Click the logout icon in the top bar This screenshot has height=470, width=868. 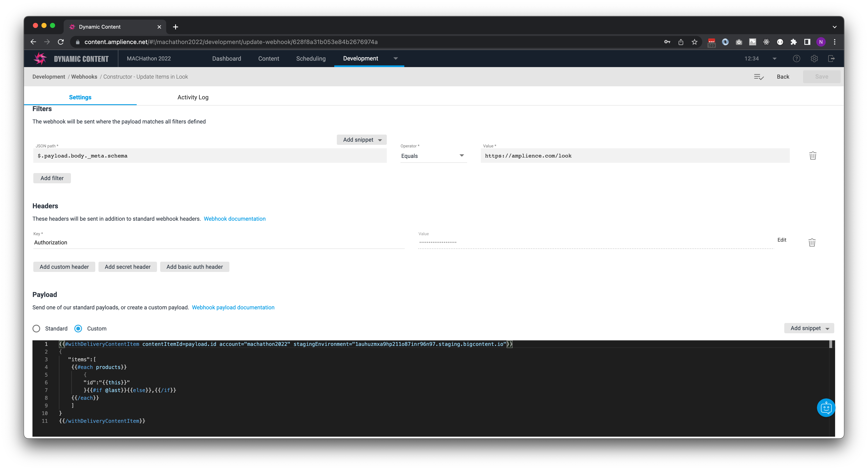click(x=832, y=58)
